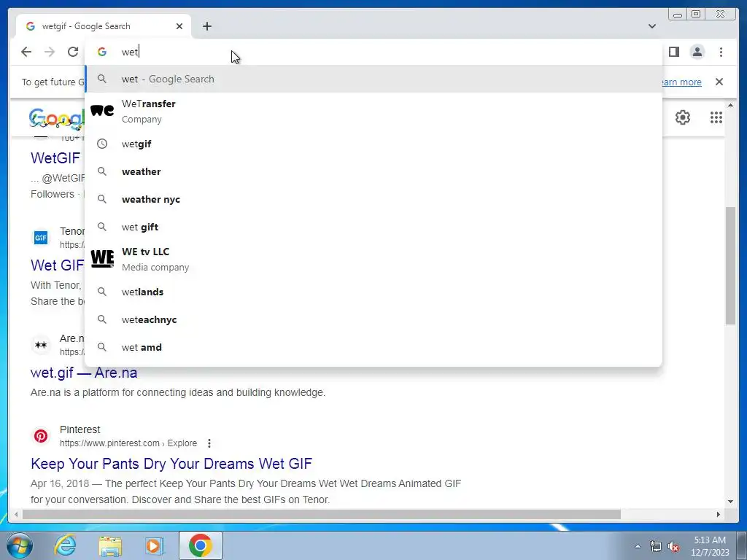Select the WeTransfer Company suggestion
747x560 pixels.
pos(373,111)
